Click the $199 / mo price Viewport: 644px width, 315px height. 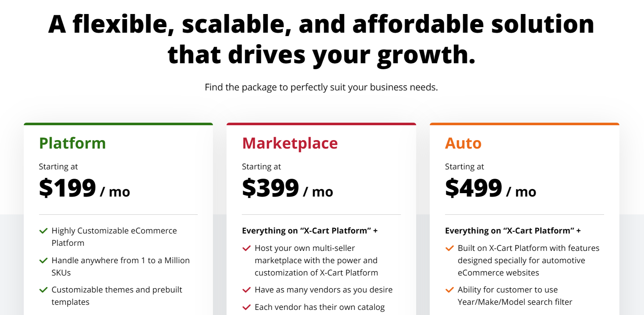[x=84, y=188]
